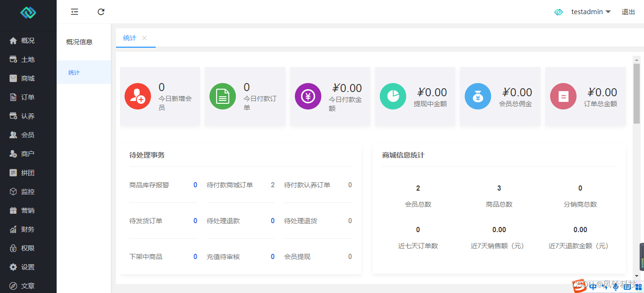Click the 认养 sidebar icon
Viewport: 644px width, 293px height.
pos(13,116)
